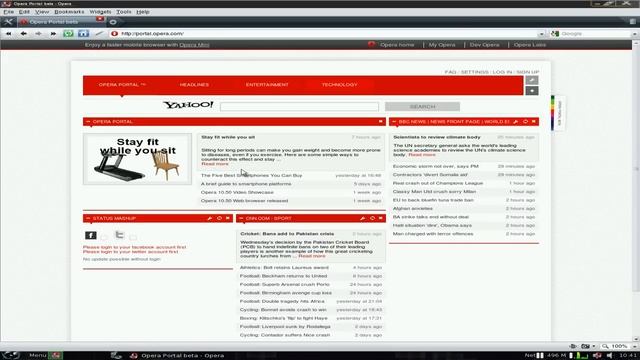Click the Rewind navigation button
Viewport: 640px width, 360px height.
tap(9, 34)
